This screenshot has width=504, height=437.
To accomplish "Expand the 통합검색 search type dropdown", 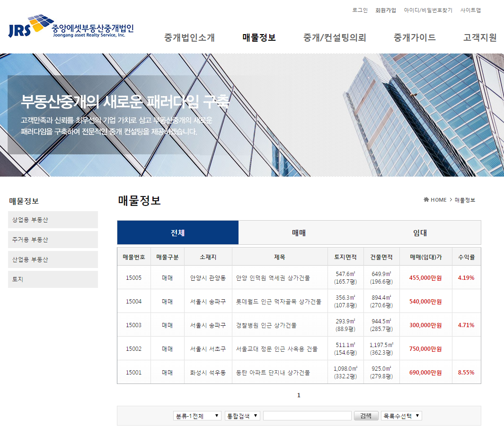I will 242,416.
